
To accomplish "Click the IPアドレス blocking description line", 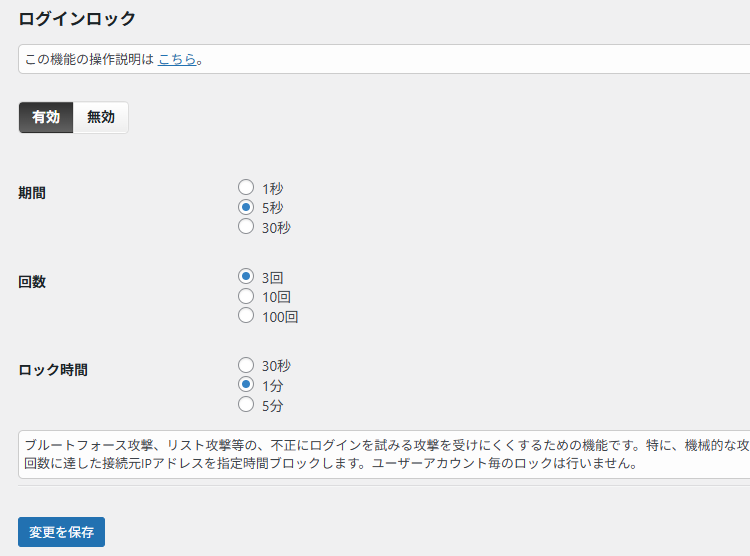I will [330, 464].
